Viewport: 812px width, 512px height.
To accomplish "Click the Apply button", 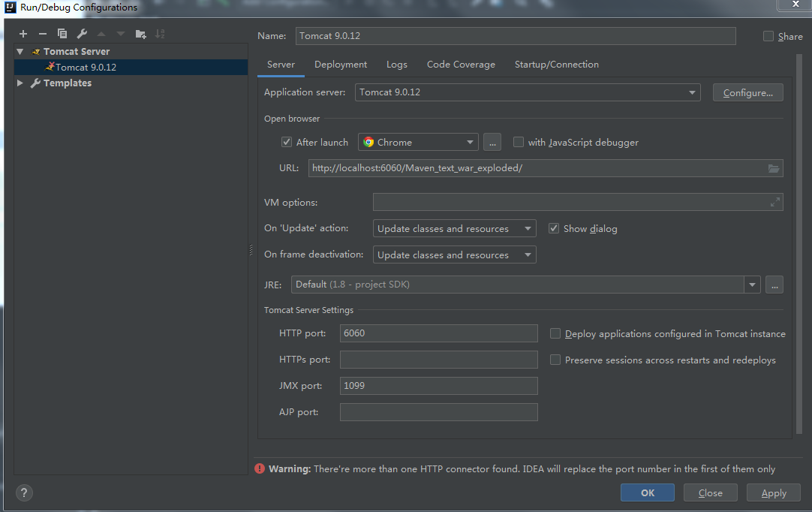I will point(774,492).
